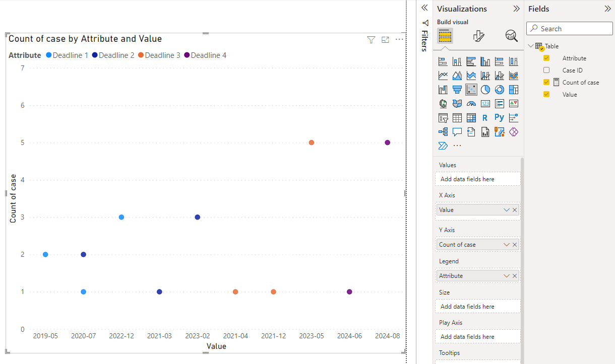Choose the 100% stacked column chart visual
615x364 pixels.
[x=514, y=61]
